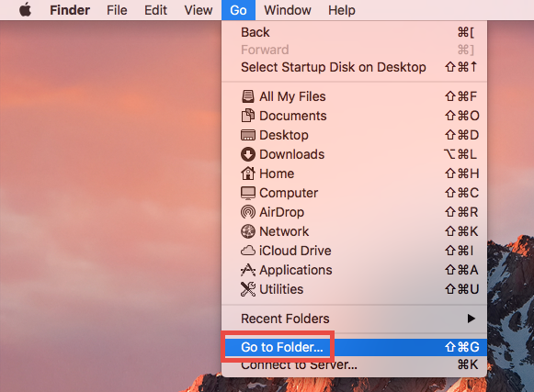The height and width of the screenshot is (392, 534).
Task: Click the Downloads arrow icon
Action: click(x=248, y=154)
